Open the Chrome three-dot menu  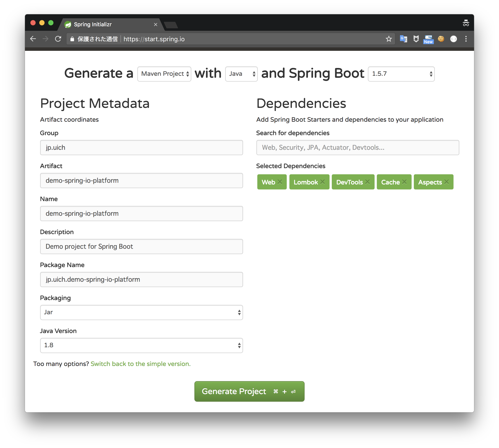466,39
